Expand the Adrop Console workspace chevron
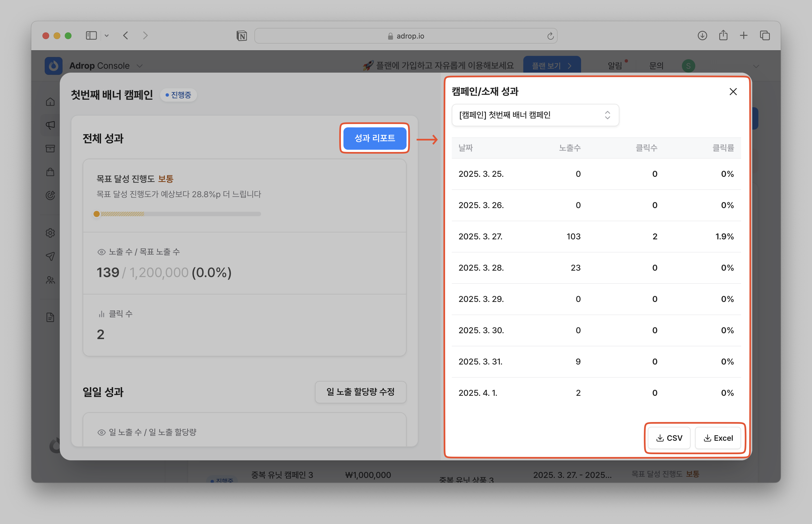 pos(139,66)
